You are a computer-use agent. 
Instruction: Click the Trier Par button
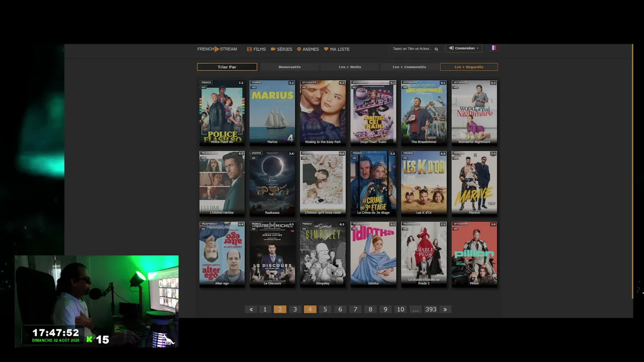click(x=227, y=67)
